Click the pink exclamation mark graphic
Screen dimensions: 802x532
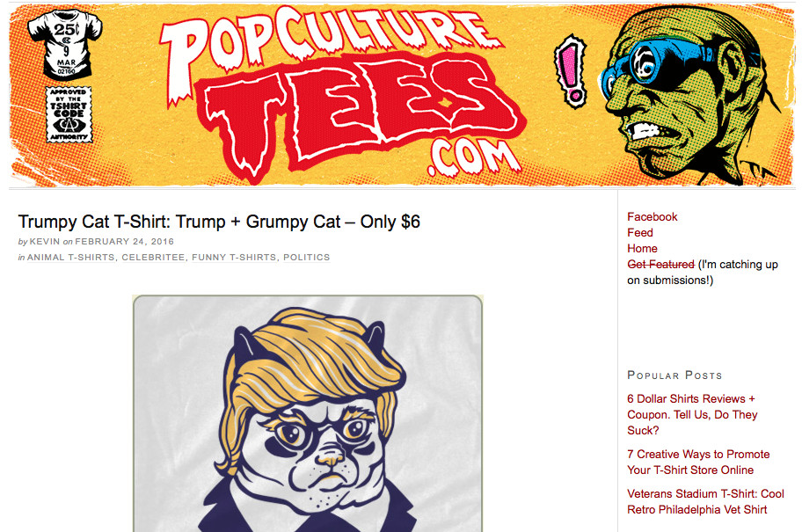click(x=572, y=71)
